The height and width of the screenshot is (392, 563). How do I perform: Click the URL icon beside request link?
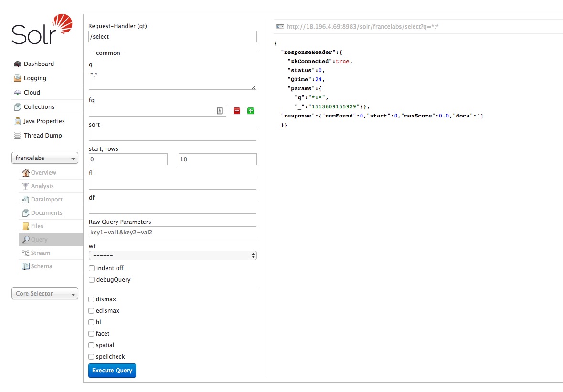280,27
